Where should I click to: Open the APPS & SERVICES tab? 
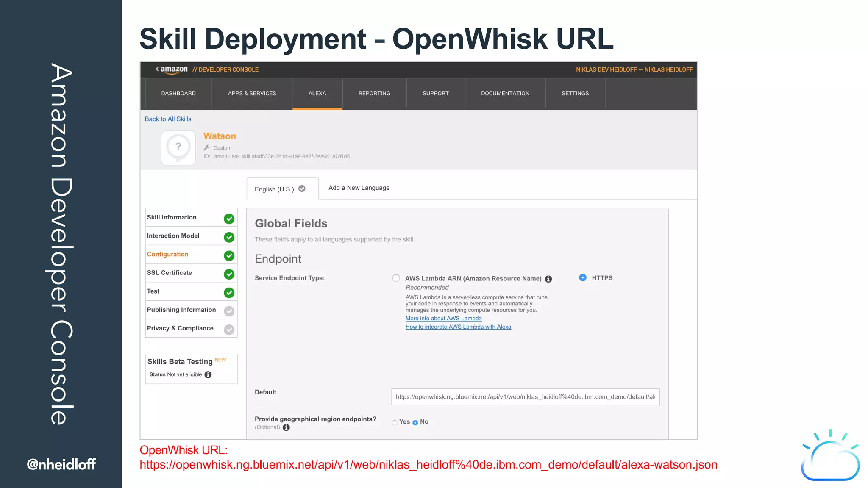pos(252,93)
